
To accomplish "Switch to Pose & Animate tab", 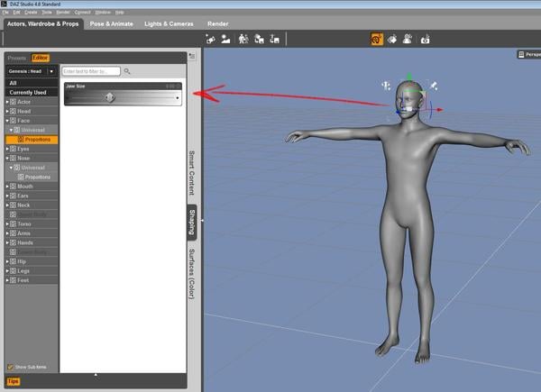I will tap(112, 23).
